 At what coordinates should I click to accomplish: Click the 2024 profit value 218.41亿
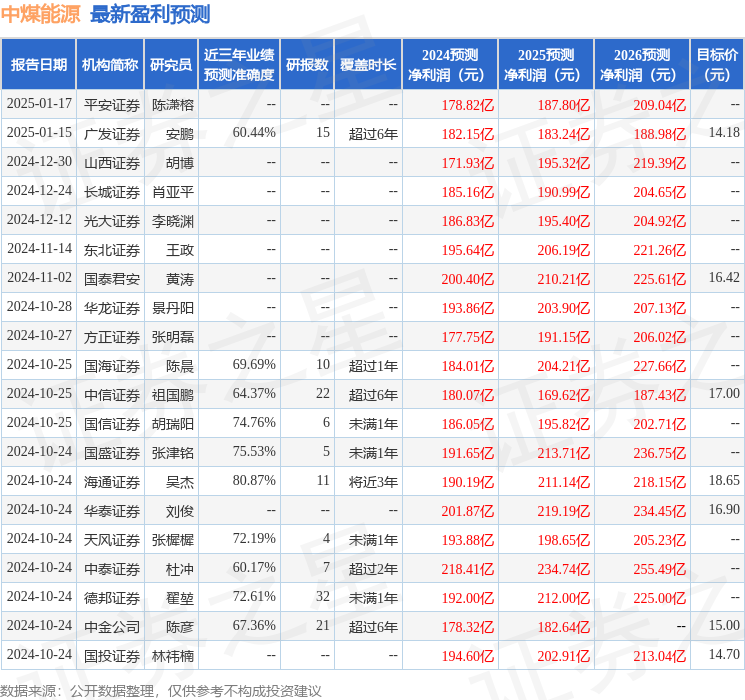[x=468, y=569]
